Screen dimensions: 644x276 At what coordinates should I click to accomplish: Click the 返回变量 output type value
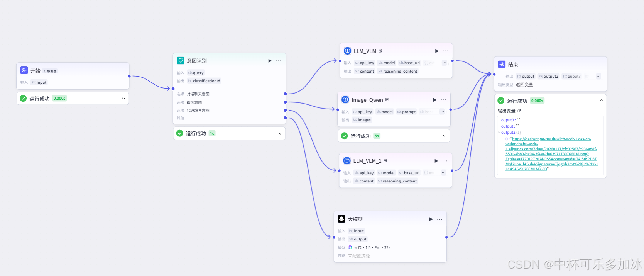coord(524,85)
